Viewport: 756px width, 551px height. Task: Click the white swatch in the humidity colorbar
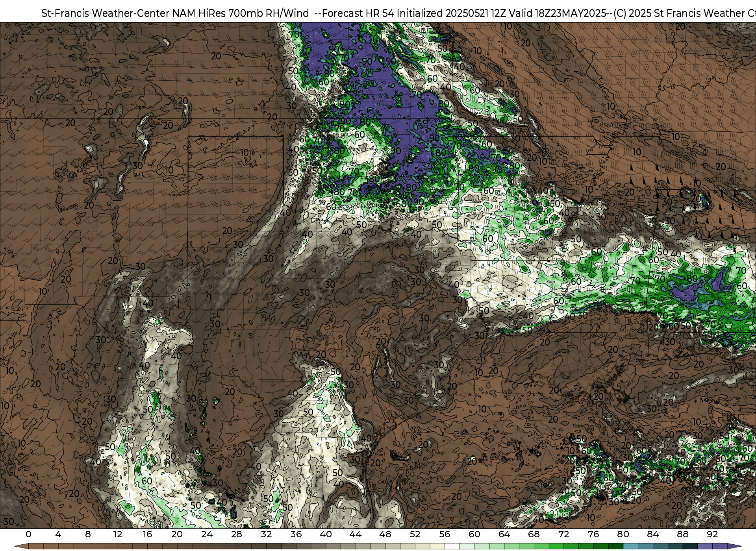pos(452,546)
